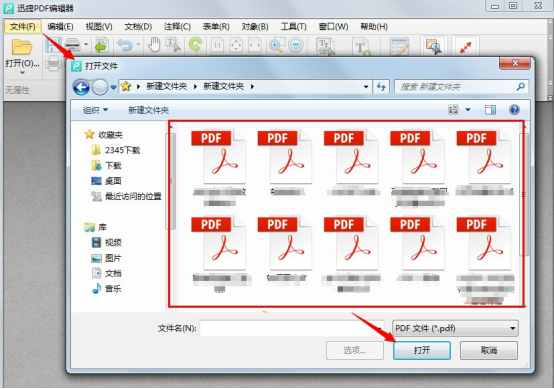Image resolution: width=554 pixels, height=389 pixels.
Task: Click the zoom out minus icon
Action: [296, 45]
